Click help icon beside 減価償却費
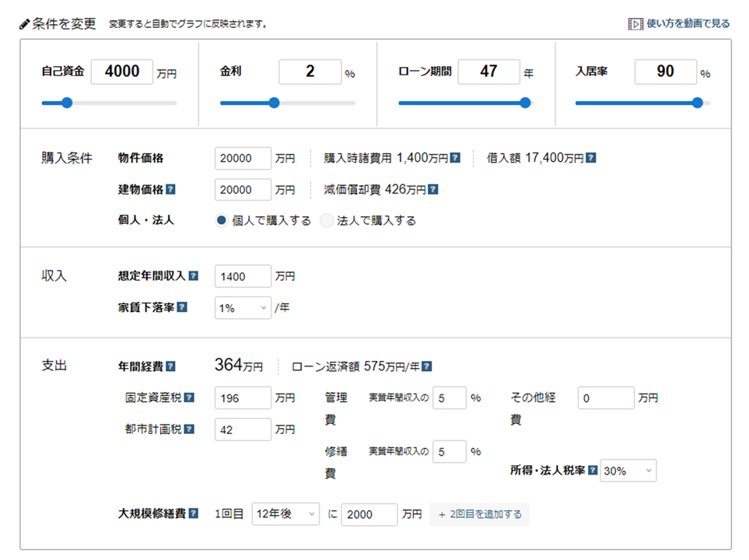Image resolution: width=749 pixels, height=560 pixels. click(432, 190)
